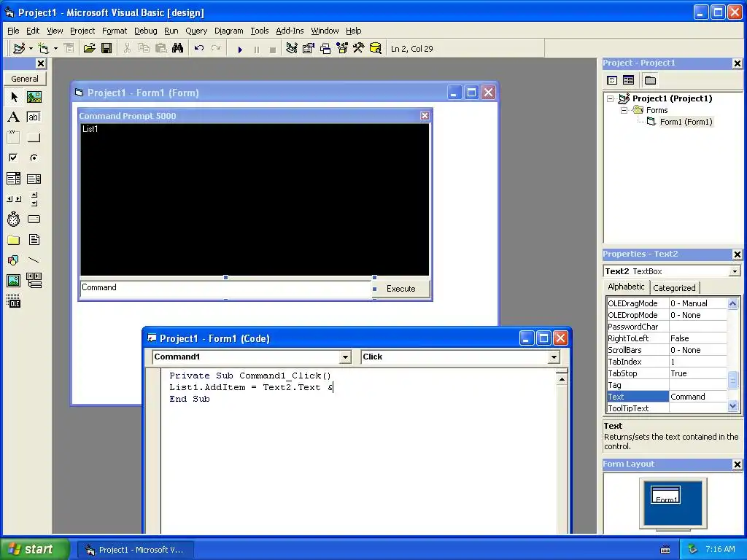Image resolution: width=747 pixels, height=560 pixels.
Task: Open the Text2 TextBox object dropdown
Action: click(735, 271)
